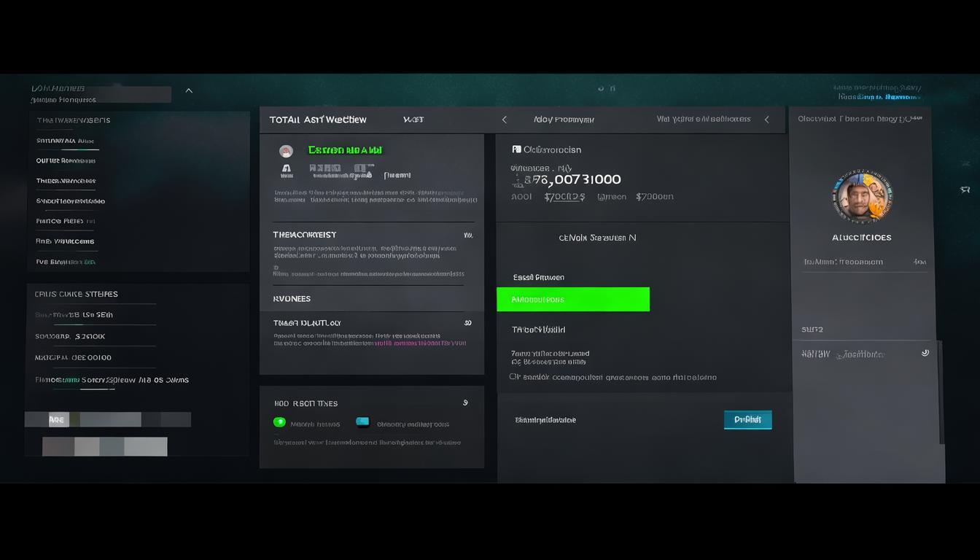This screenshot has width=980, height=560.
Task: Toggle the green switch in the bottom card
Action: click(279, 422)
